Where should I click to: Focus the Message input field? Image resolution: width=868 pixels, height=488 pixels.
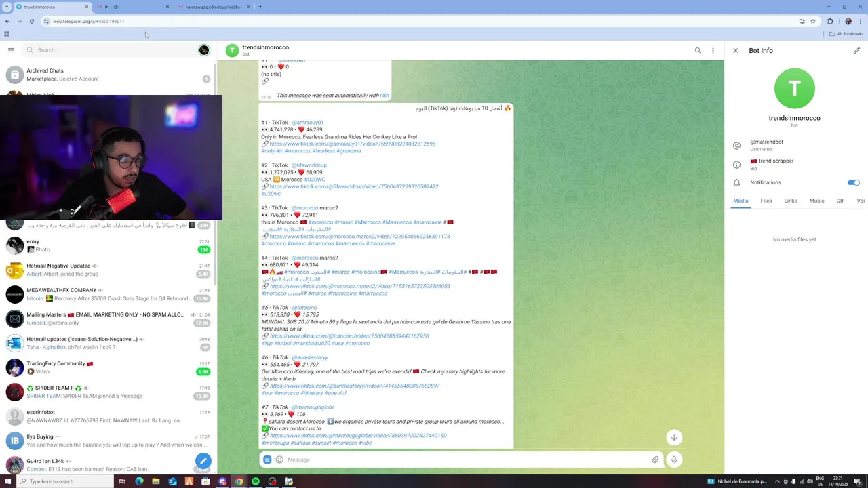tap(467, 460)
